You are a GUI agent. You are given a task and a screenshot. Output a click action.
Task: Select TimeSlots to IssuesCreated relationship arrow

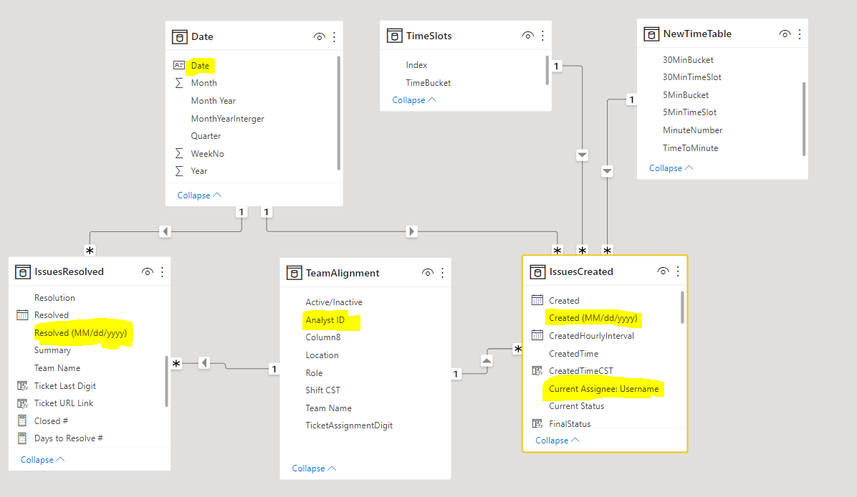pos(582,155)
